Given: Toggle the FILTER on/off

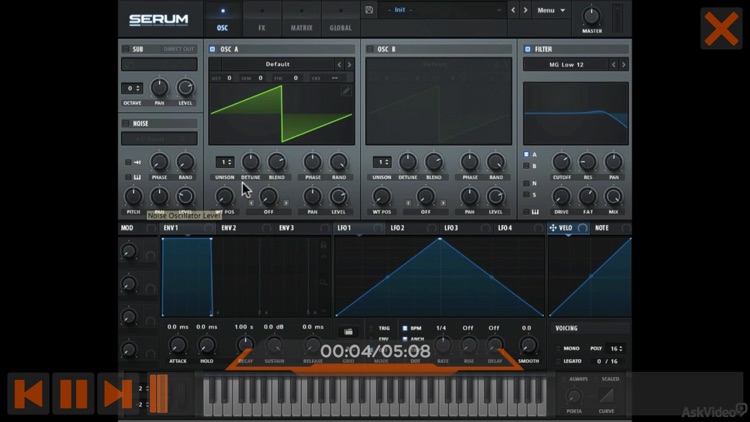Looking at the screenshot, I should tap(528, 49).
